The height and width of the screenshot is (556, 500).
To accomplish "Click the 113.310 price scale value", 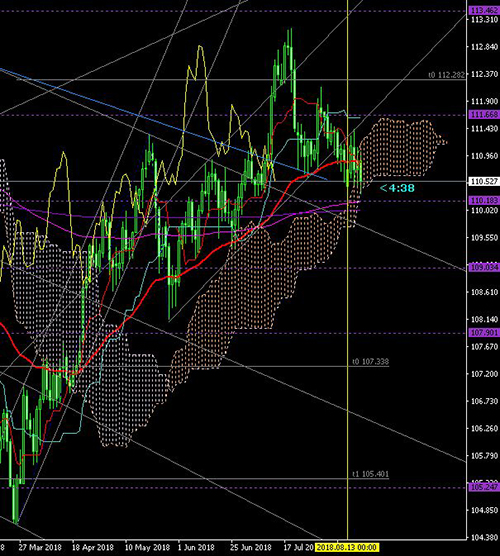I will [x=485, y=20].
